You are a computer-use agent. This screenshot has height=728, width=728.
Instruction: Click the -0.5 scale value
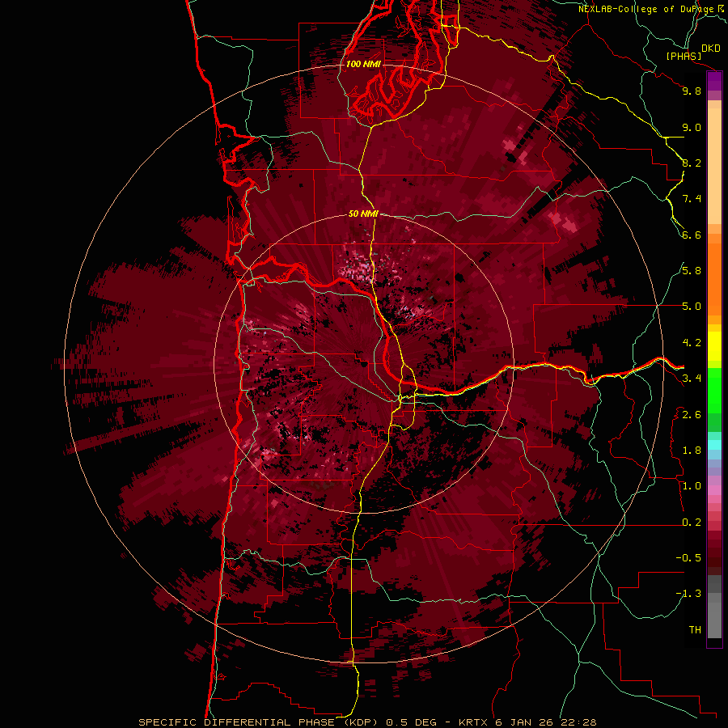click(x=688, y=558)
